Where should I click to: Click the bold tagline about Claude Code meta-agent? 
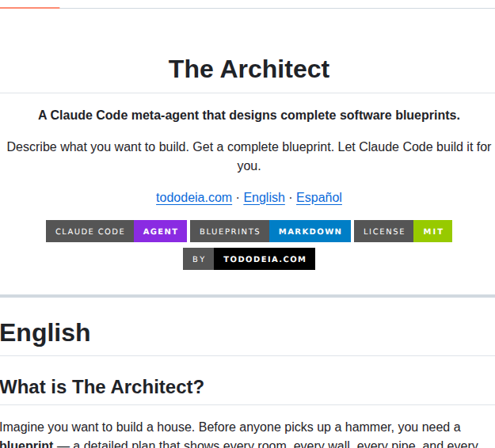[249, 115]
